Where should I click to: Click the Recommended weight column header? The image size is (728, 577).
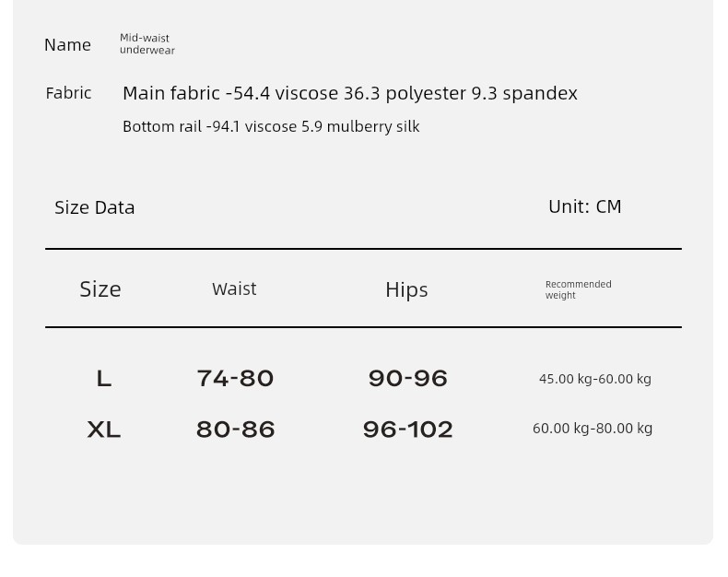point(579,290)
